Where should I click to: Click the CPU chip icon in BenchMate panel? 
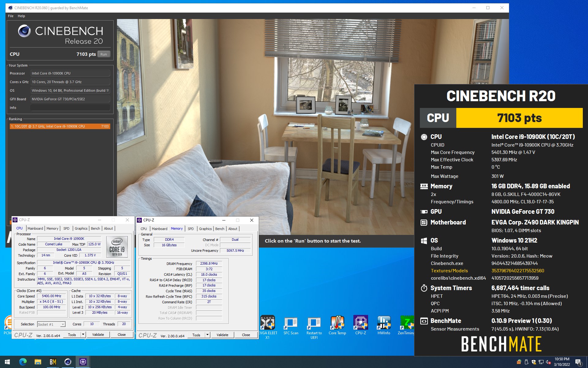click(x=424, y=137)
